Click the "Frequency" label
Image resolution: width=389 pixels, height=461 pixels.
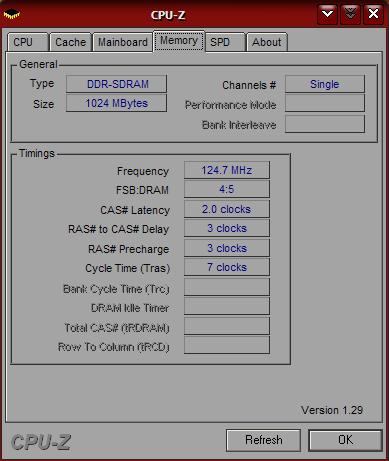[x=143, y=171]
